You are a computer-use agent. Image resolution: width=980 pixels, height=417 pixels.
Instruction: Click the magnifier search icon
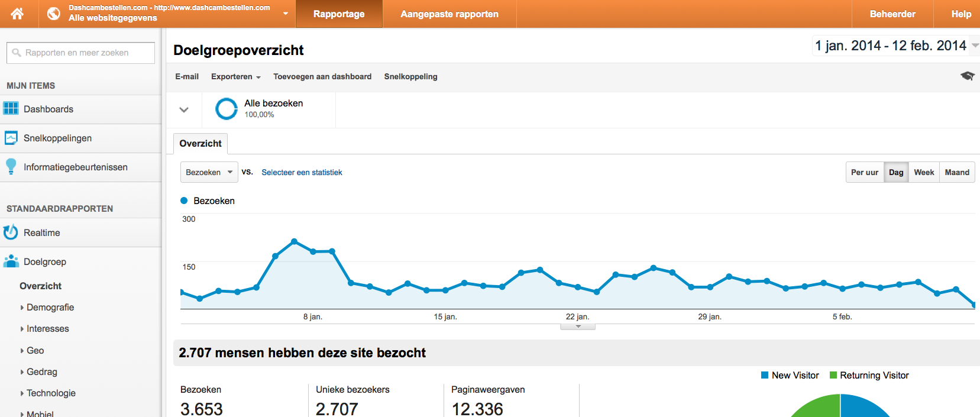[17, 53]
